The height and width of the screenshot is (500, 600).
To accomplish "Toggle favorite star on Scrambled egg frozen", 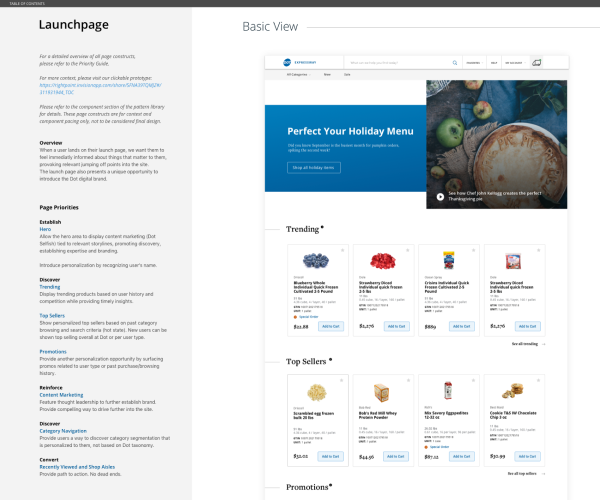I will 342,381.
